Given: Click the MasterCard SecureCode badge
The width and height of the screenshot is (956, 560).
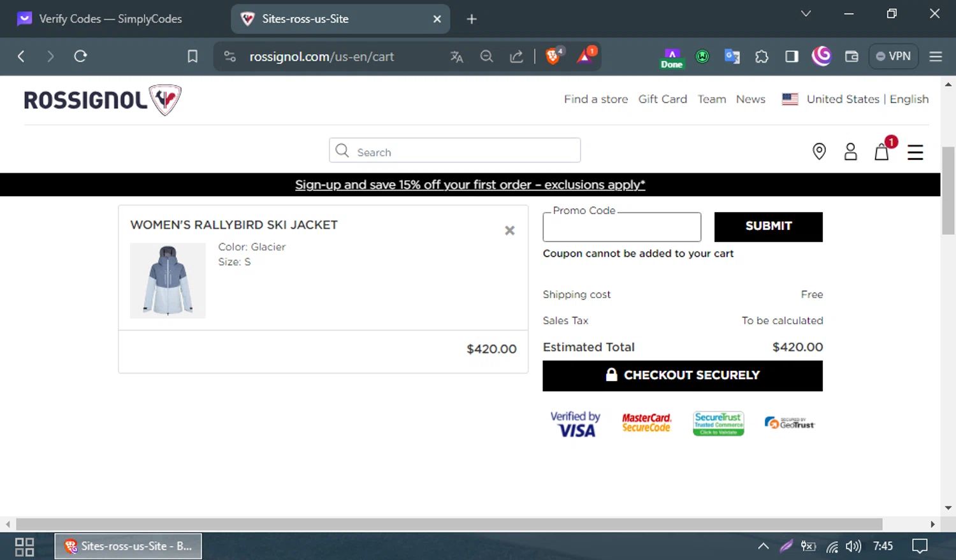Looking at the screenshot, I should click(x=646, y=423).
